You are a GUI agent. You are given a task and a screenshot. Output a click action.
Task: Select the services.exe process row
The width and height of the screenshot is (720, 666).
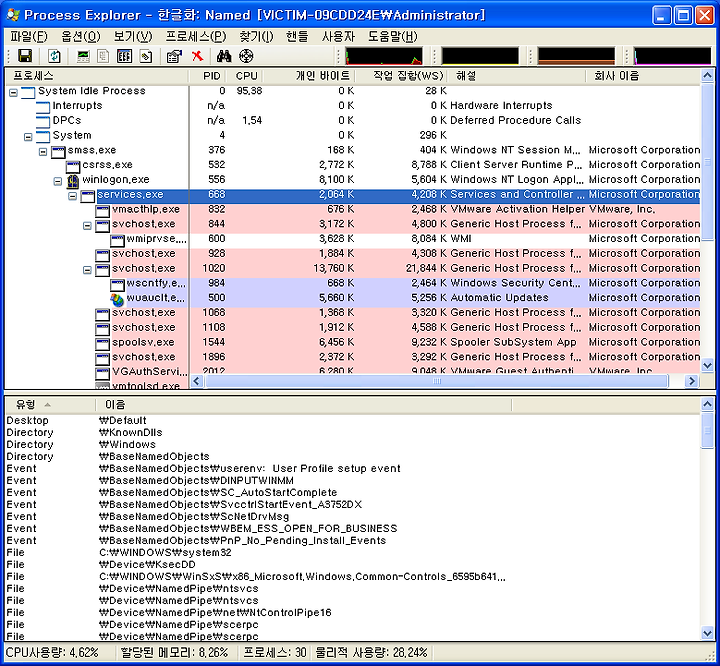point(353,196)
